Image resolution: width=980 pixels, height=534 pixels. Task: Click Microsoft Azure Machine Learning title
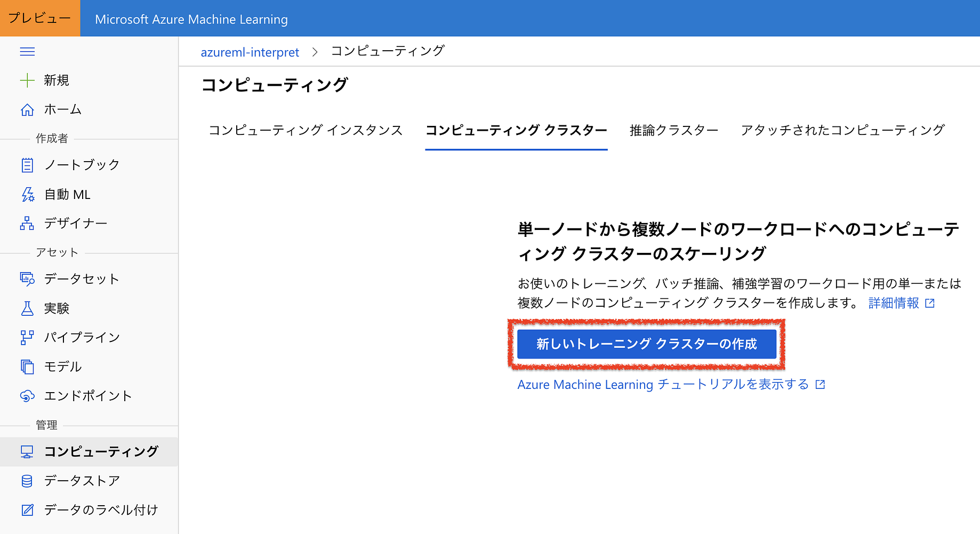click(191, 19)
